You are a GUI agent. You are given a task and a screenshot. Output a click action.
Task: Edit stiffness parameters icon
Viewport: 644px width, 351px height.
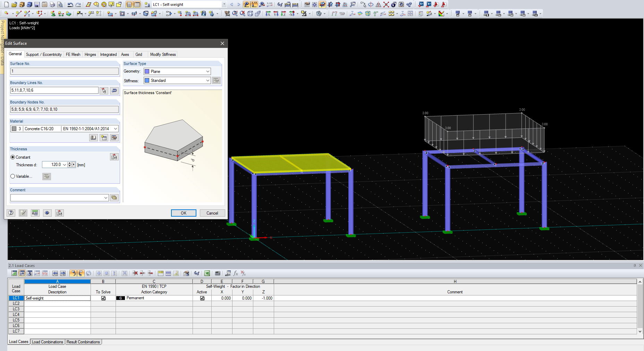(x=216, y=81)
